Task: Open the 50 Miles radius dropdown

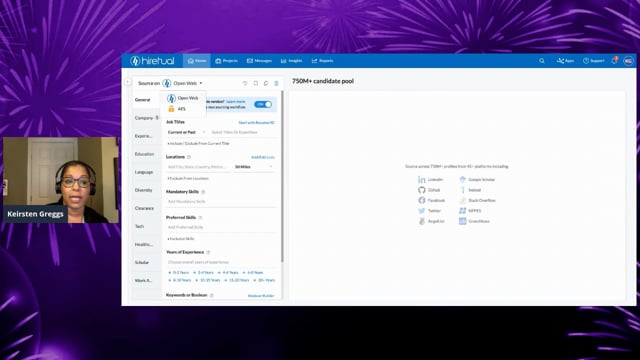Action: [x=253, y=167]
